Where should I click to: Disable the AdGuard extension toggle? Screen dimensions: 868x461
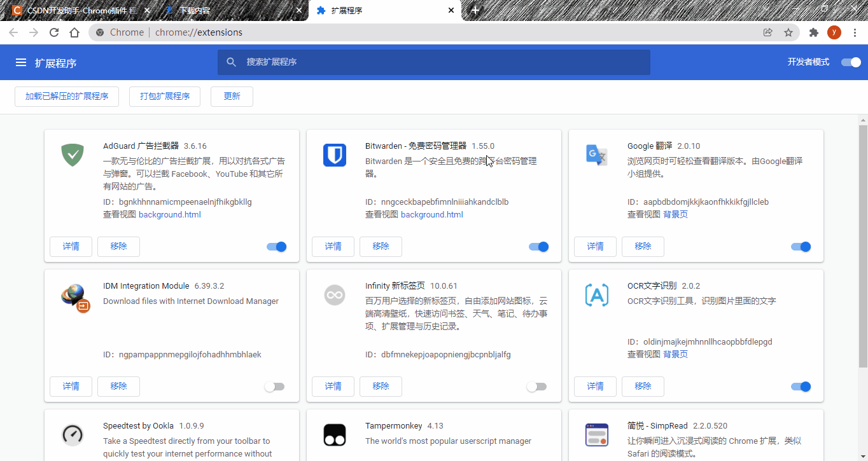click(276, 246)
